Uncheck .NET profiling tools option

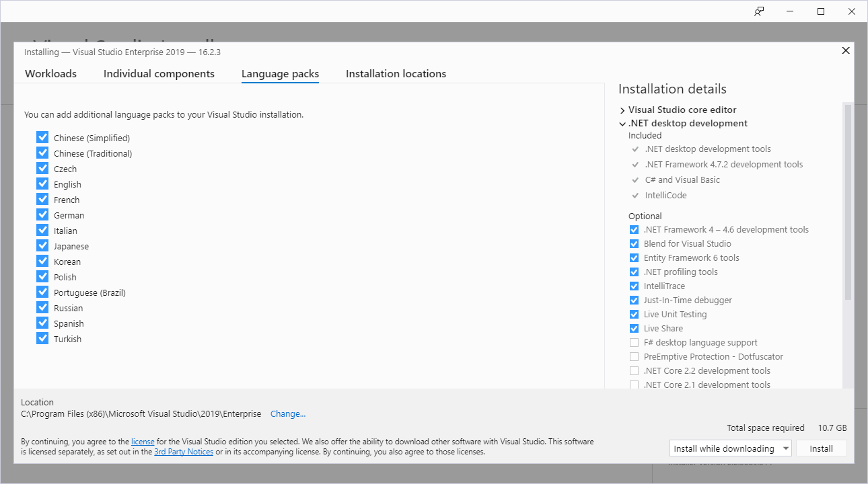point(634,272)
